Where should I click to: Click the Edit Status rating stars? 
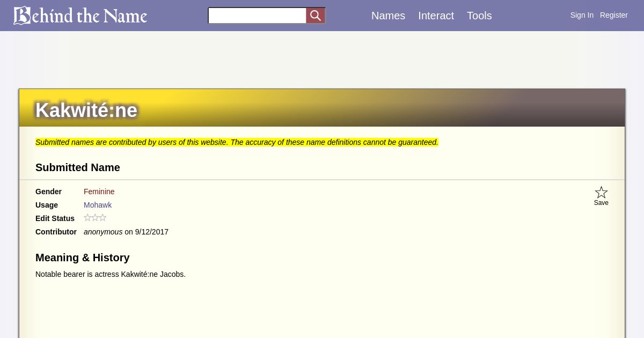(95, 218)
